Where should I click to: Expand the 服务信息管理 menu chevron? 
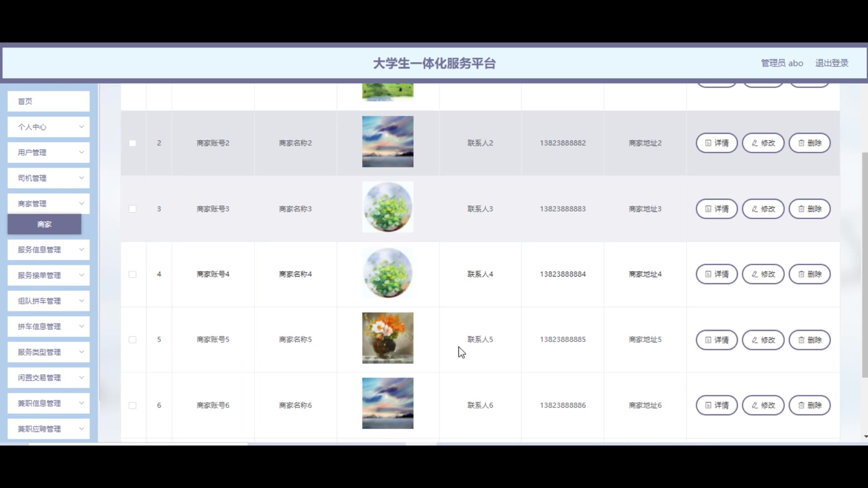click(81, 249)
